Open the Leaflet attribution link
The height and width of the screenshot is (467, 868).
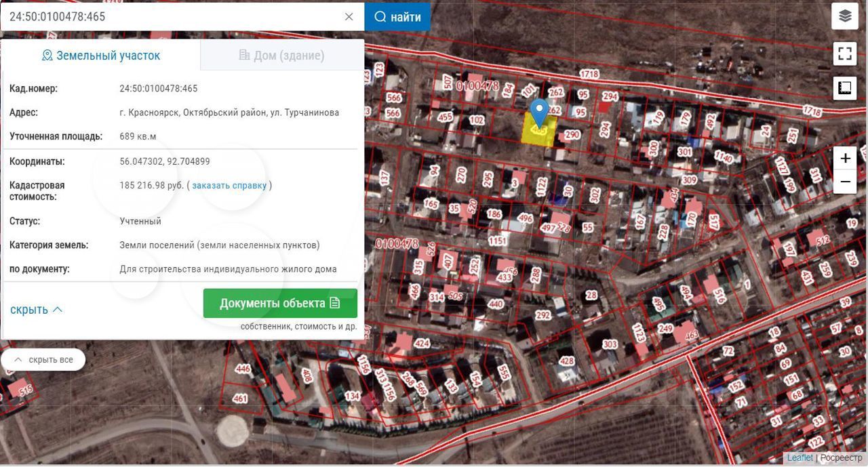tap(800, 458)
